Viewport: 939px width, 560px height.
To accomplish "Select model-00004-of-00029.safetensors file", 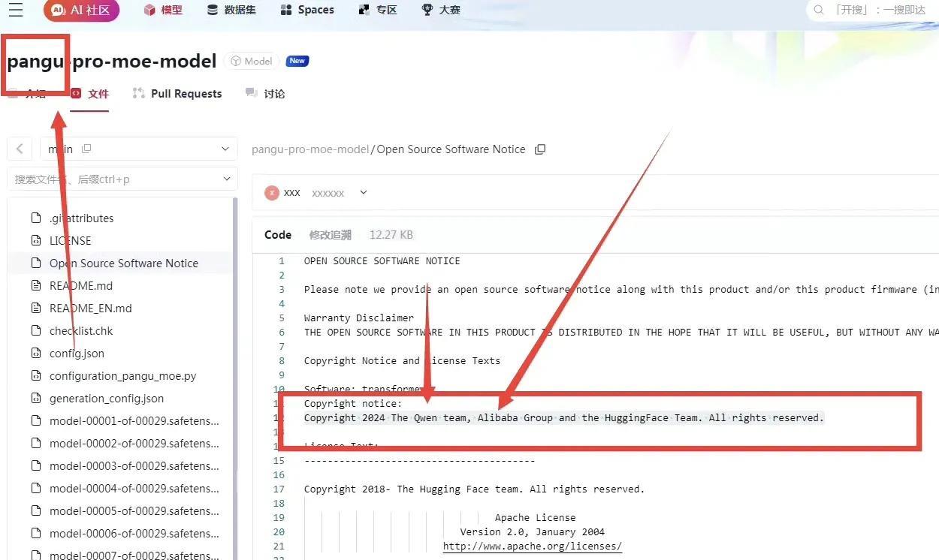I will click(134, 489).
